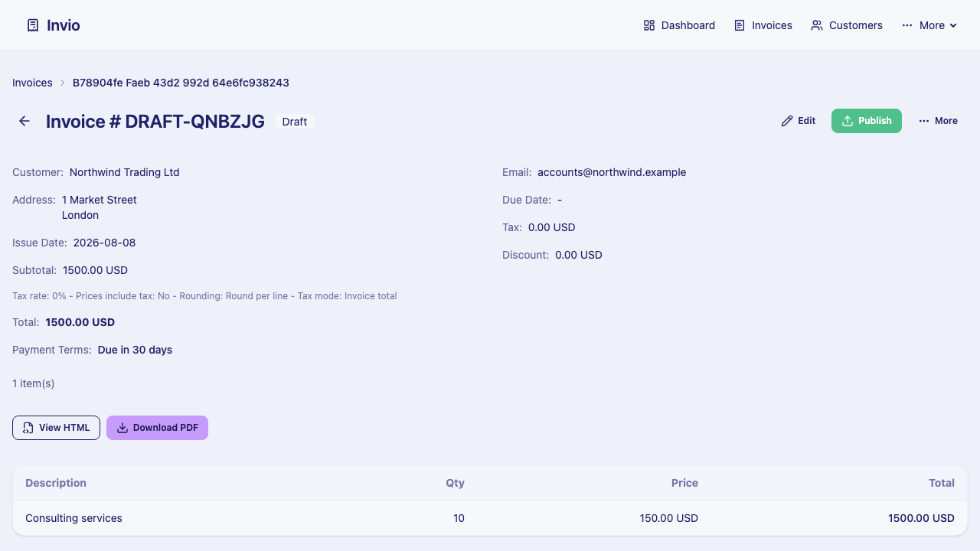This screenshot has height=551, width=980.
Task: Click the file icon on View HTML
Action: click(x=28, y=428)
